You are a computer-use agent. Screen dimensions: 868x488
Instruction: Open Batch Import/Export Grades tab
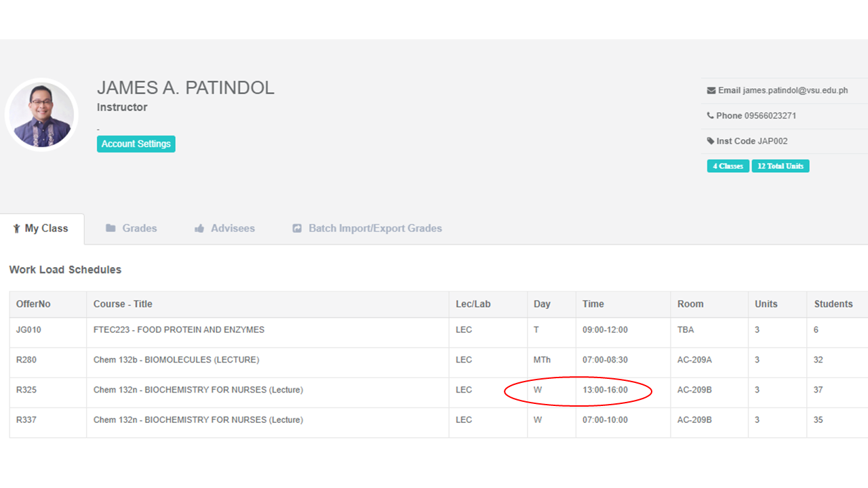point(374,228)
